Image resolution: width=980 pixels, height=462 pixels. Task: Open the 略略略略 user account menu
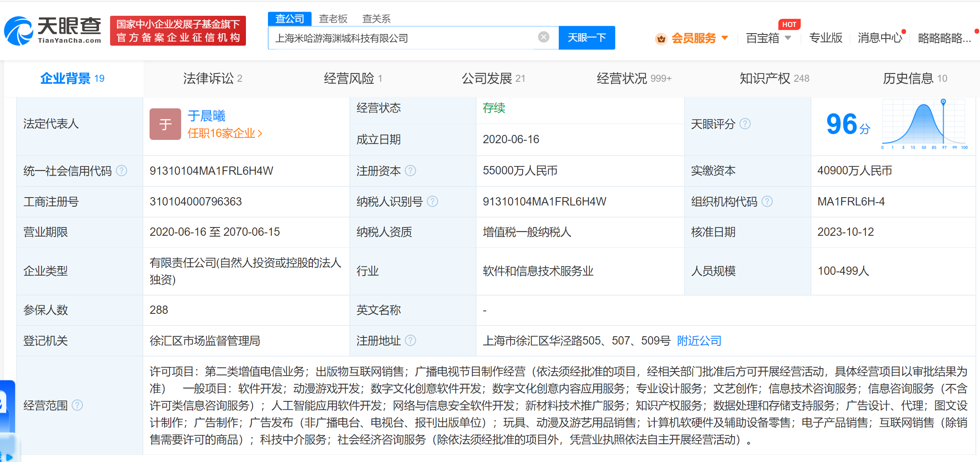pyautogui.click(x=944, y=38)
